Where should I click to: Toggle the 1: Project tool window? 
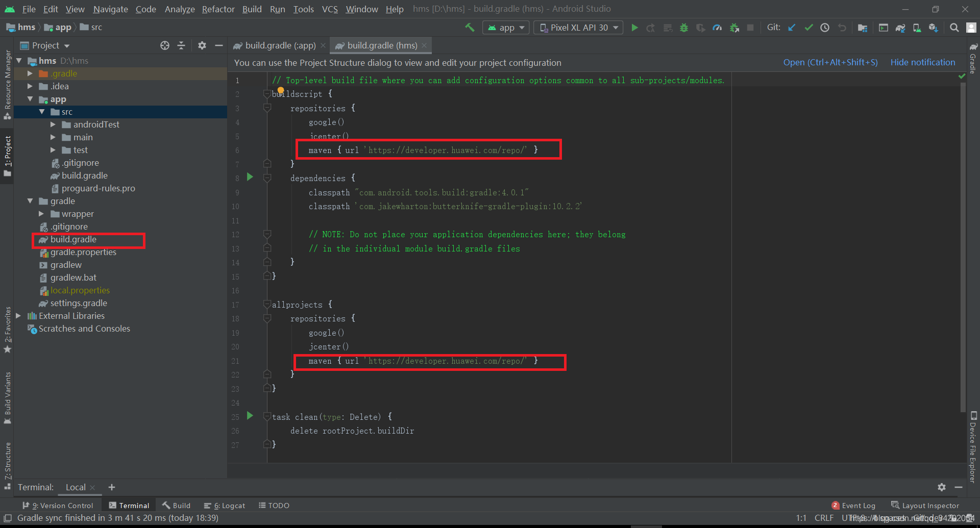pyautogui.click(x=7, y=156)
